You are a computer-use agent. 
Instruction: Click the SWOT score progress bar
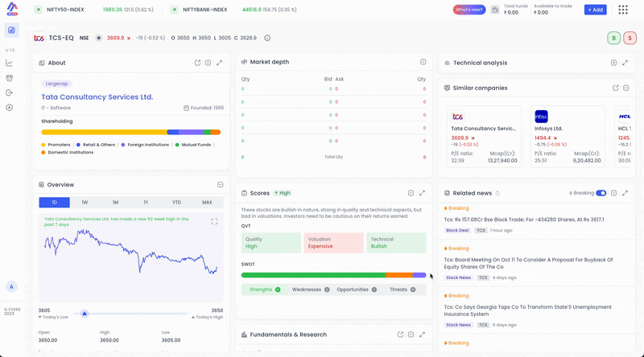point(333,275)
